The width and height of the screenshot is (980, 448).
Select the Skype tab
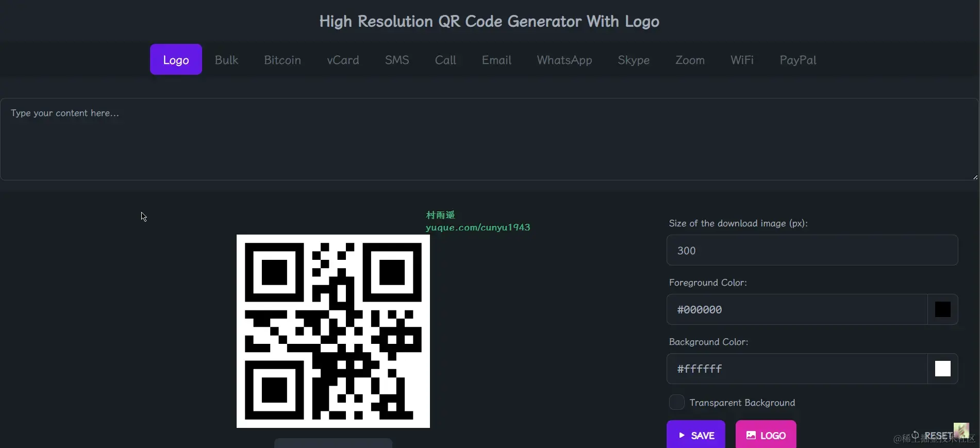click(634, 60)
